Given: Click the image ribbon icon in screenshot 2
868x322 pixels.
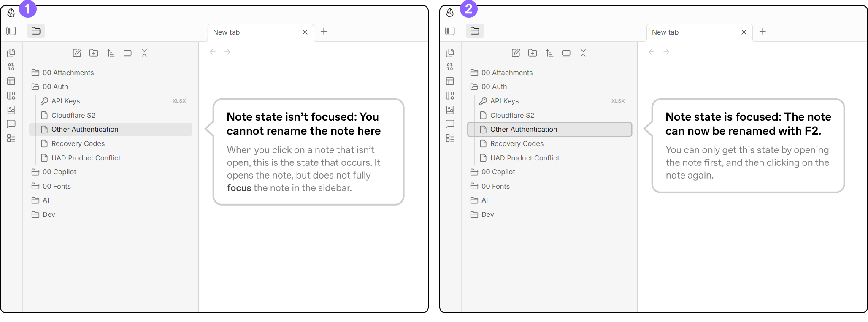Looking at the screenshot, I should pos(450,110).
